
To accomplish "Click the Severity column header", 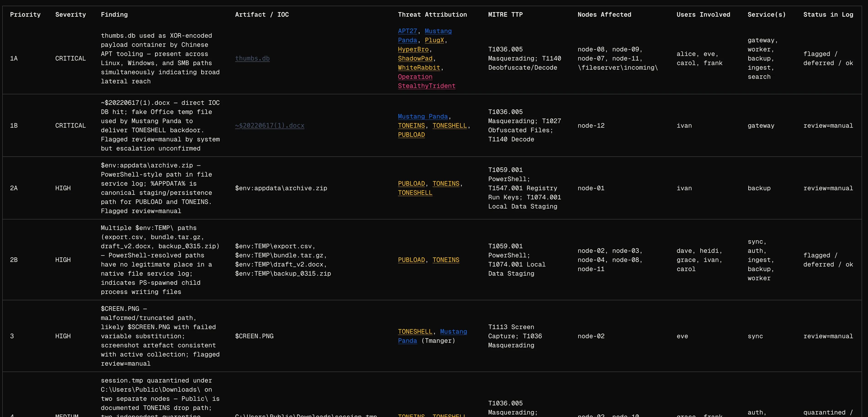I will pyautogui.click(x=70, y=14).
